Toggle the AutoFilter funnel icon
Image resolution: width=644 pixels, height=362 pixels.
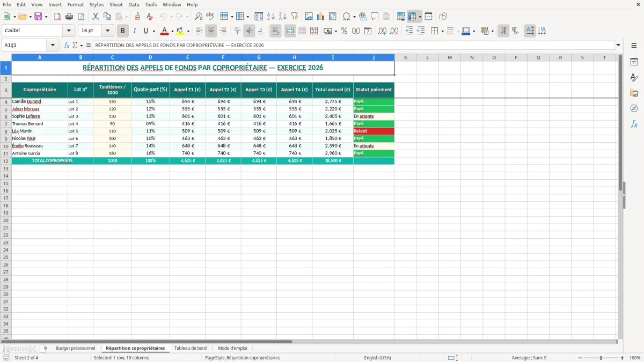(x=294, y=17)
